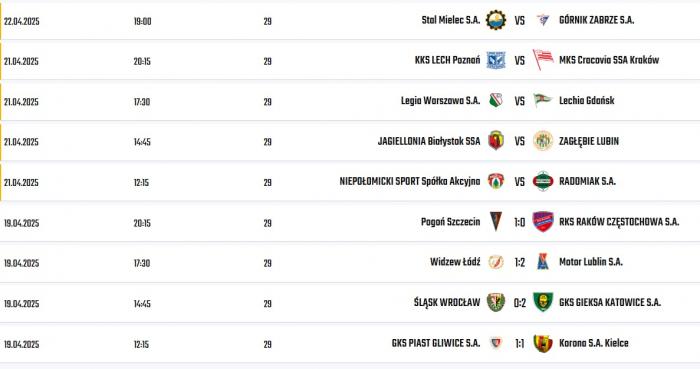Click the Górnik Zabrze club crest

coord(543,20)
